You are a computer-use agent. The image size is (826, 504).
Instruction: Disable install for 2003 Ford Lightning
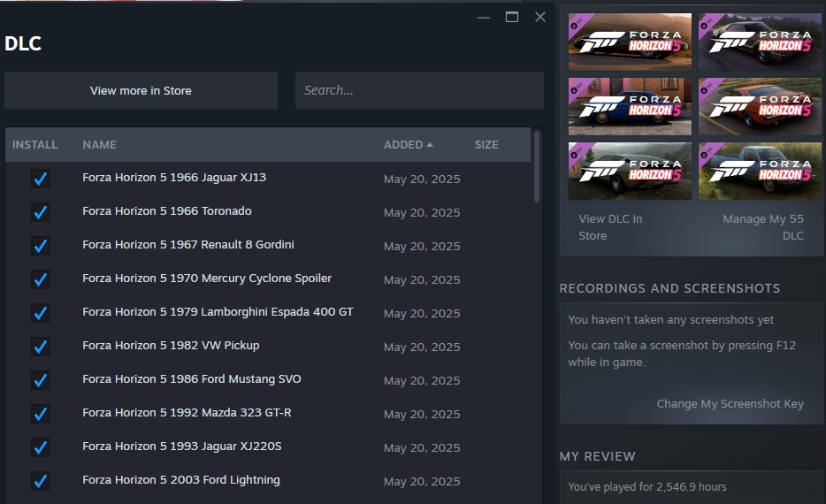click(x=41, y=481)
